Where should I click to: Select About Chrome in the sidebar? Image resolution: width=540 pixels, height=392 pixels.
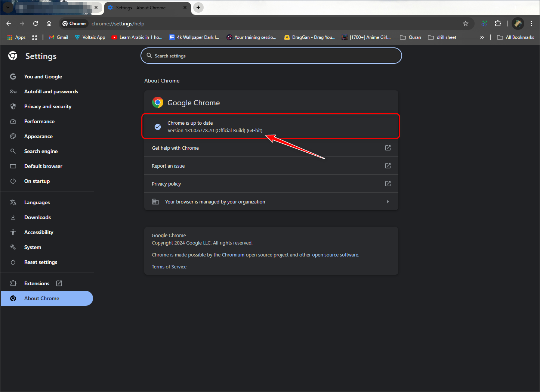point(47,298)
